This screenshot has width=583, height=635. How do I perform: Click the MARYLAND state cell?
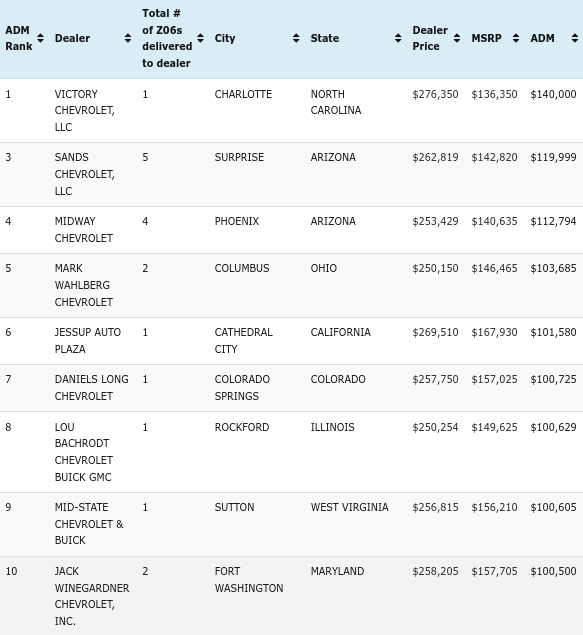pyautogui.click(x=337, y=571)
